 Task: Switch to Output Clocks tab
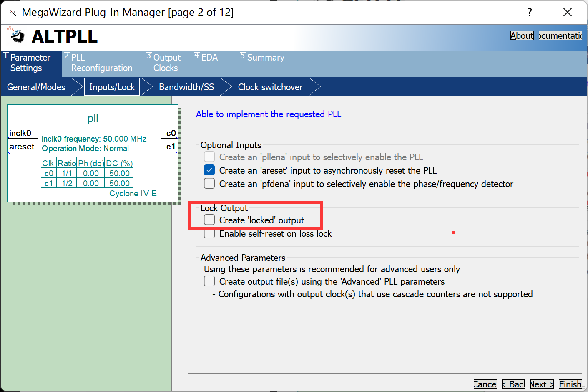(168, 63)
